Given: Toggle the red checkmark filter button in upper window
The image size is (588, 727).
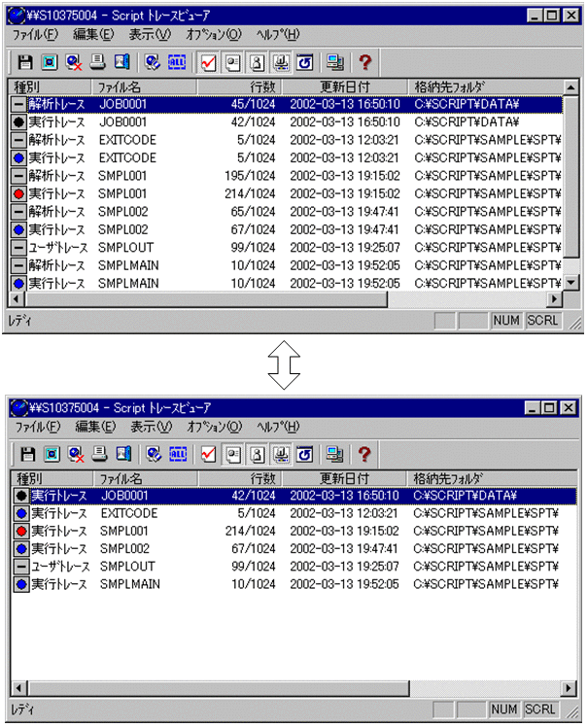Looking at the screenshot, I should [x=208, y=62].
